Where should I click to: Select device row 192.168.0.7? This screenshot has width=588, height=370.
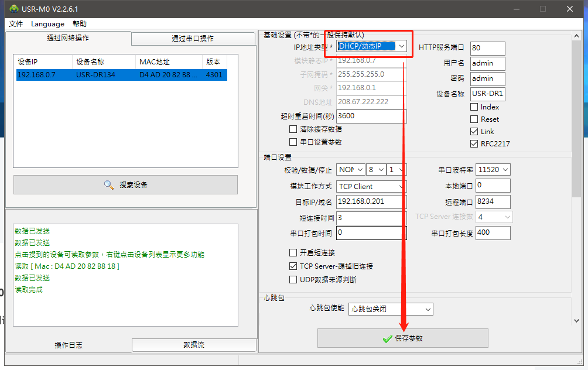pos(121,74)
